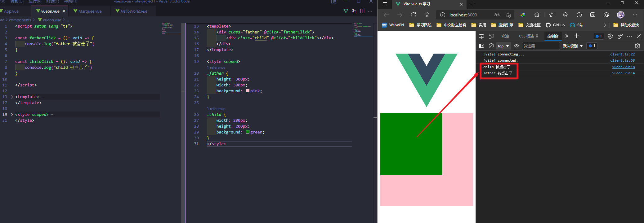Toggle DevTools device emulation
The height and width of the screenshot is (223, 644).
(491, 36)
